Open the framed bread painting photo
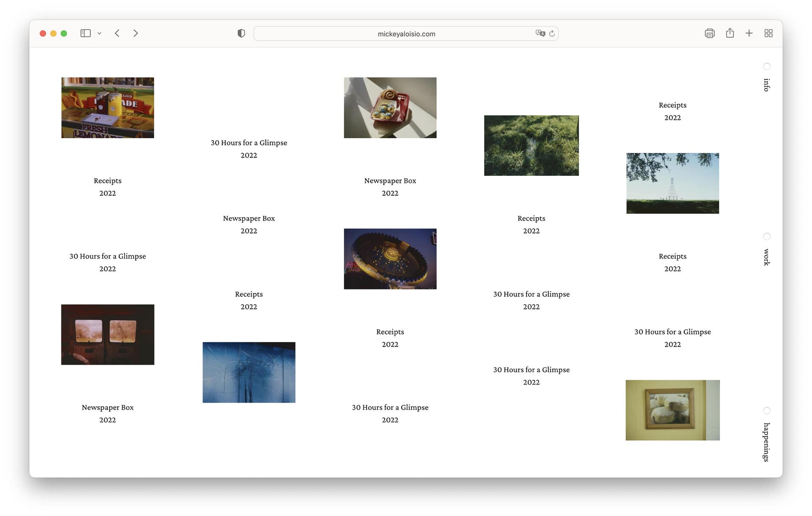The width and height of the screenshot is (812, 516). point(672,410)
